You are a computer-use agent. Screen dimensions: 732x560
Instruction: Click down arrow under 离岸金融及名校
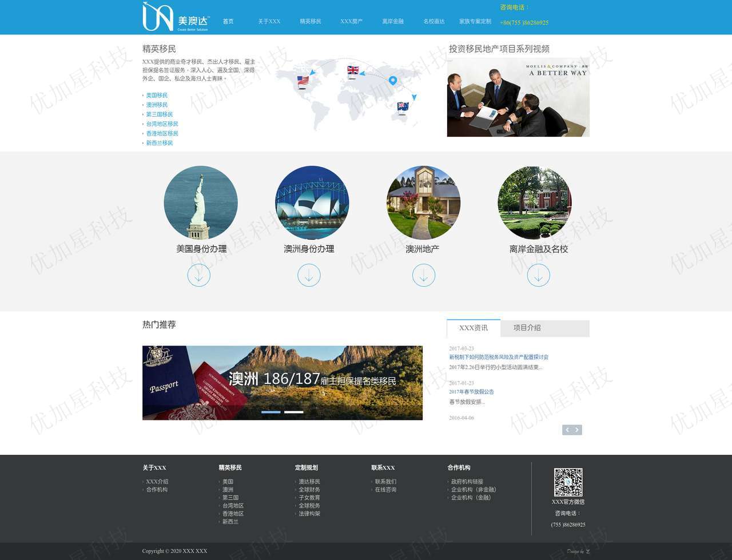[x=538, y=276]
